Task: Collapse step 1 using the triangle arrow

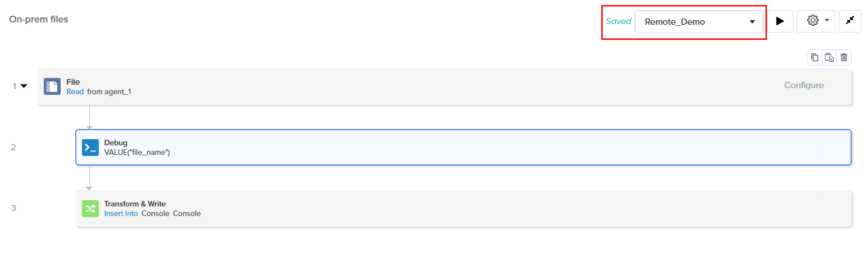Action: coord(24,86)
